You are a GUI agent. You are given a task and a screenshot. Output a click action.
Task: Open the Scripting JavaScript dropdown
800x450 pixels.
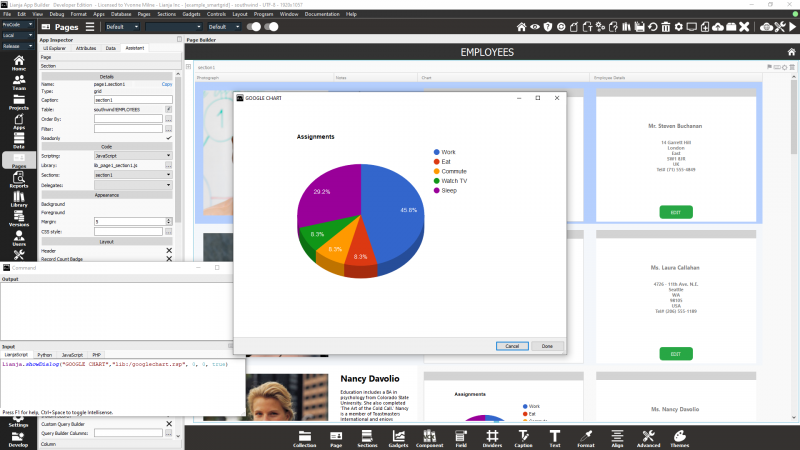tap(133, 156)
